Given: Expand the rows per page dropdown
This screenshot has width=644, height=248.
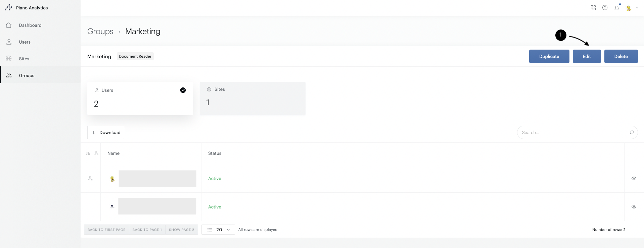Looking at the screenshot, I should 219,230.
